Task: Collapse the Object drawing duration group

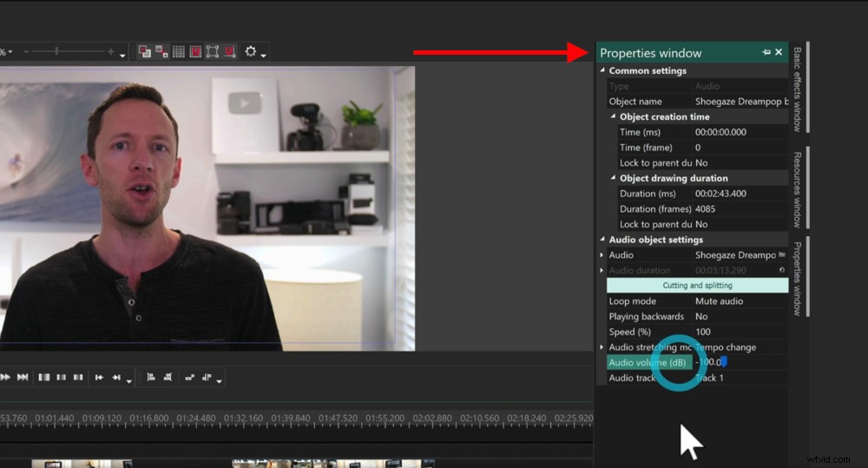Action: click(x=613, y=178)
